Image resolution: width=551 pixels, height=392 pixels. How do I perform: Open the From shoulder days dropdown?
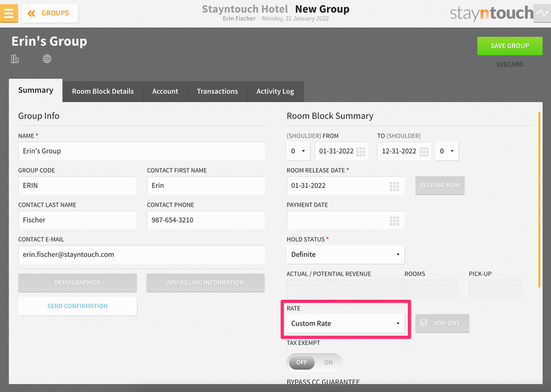pos(298,151)
